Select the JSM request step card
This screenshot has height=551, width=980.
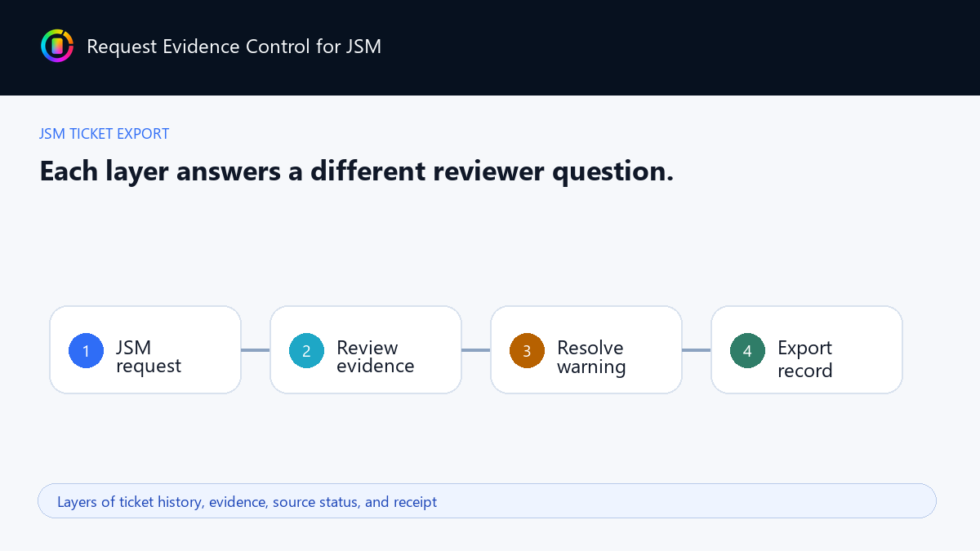(x=145, y=350)
